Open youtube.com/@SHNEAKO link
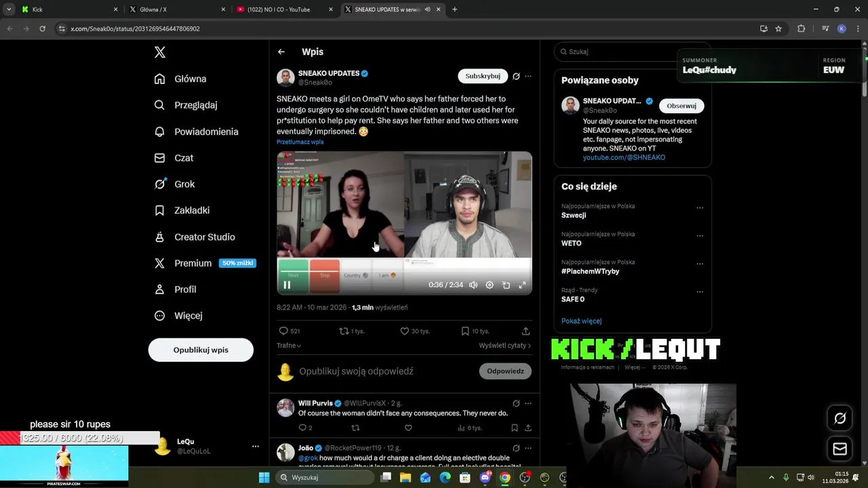Image resolution: width=868 pixels, height=488 pixels. [624, 157]
